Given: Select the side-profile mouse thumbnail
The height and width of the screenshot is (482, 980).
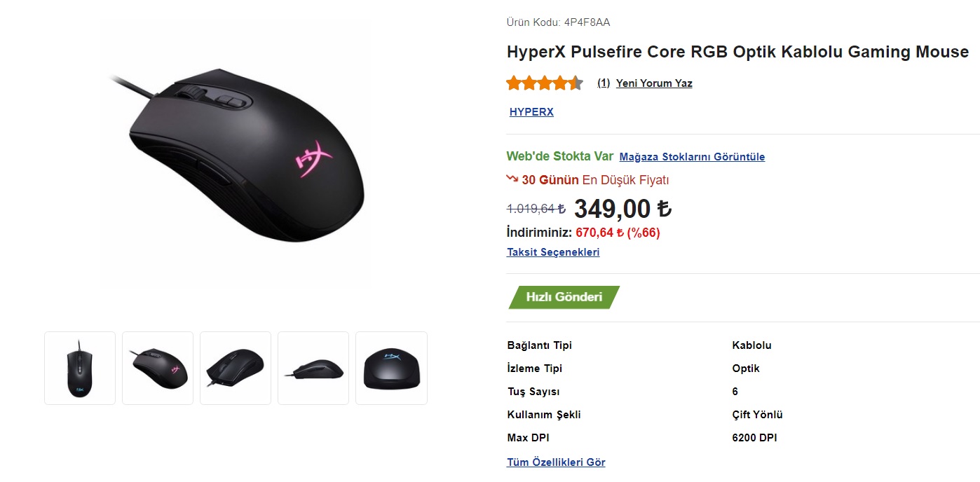Looking at the screenshot, I should point(313,368).
